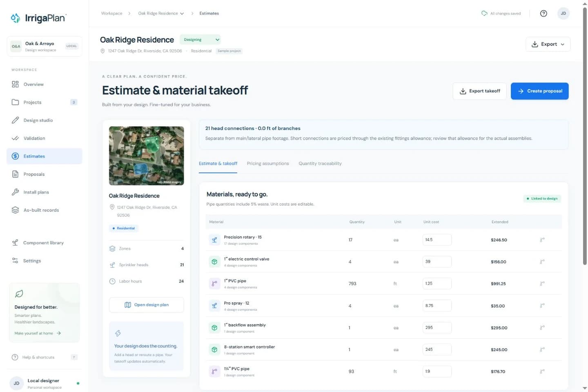
Task: Click the Precision rotary material icon
Action: (214, 240)
